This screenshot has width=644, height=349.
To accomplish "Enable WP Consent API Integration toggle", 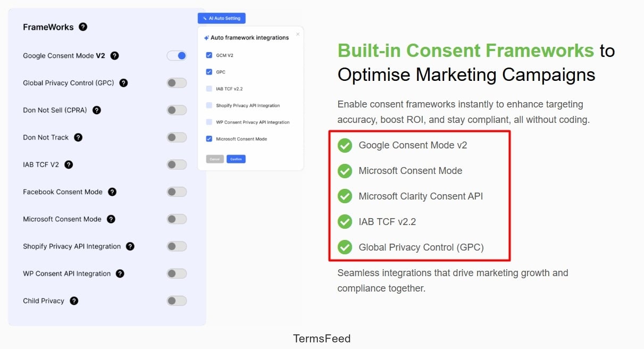I will 177,273.
